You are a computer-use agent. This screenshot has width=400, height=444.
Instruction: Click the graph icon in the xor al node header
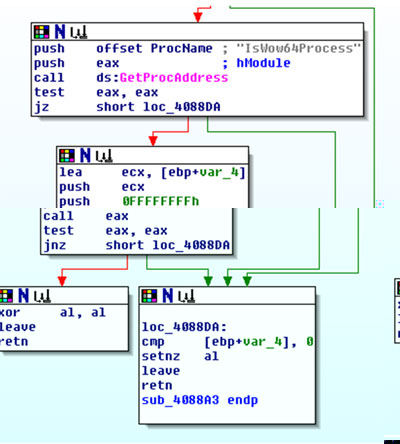pos(42,296)
